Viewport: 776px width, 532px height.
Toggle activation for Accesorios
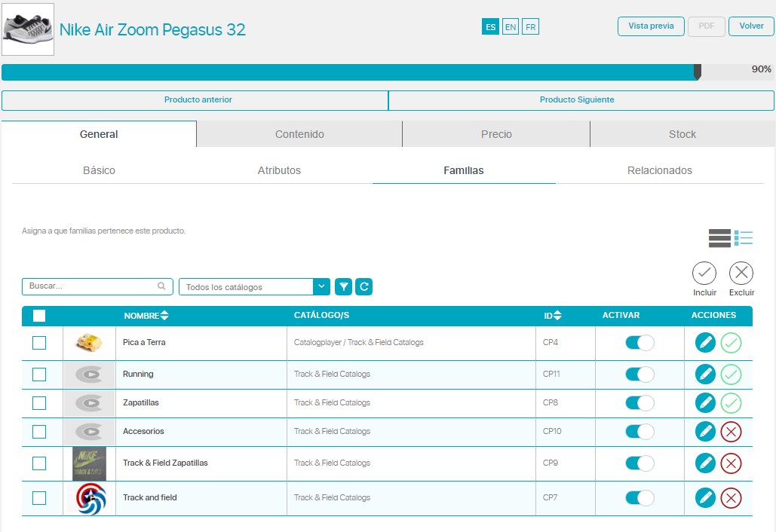(640, 432)
